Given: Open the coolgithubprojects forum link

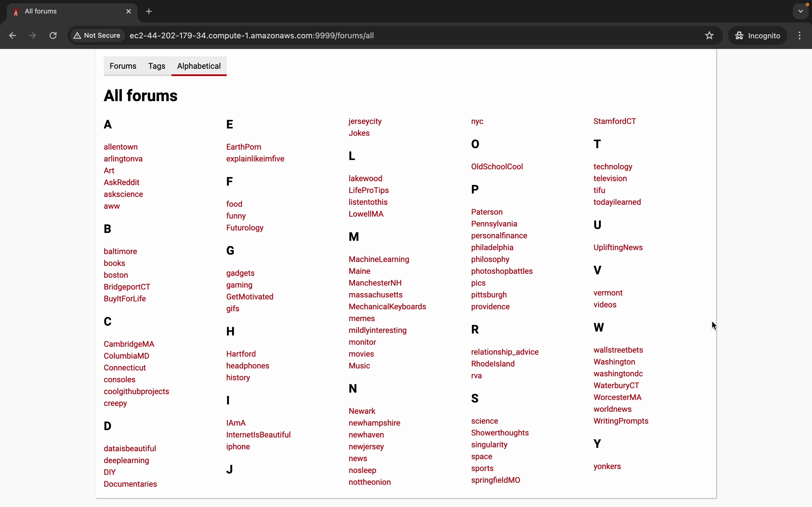Looking at the screenshot, I should click(x=136, y=391).
